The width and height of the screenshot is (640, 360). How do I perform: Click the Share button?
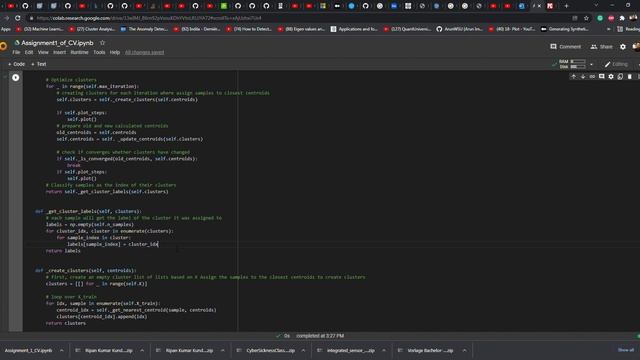point(601,47)
